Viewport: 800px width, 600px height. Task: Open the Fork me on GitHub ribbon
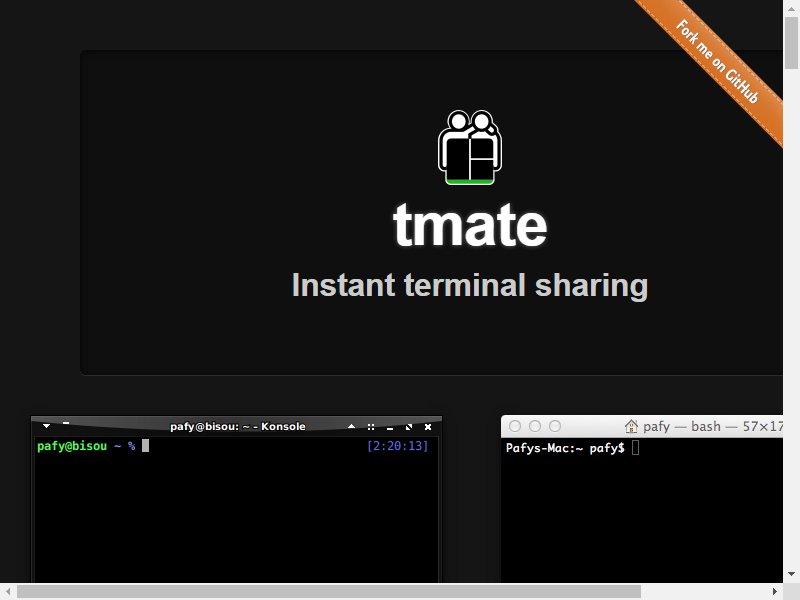(717, 61)
